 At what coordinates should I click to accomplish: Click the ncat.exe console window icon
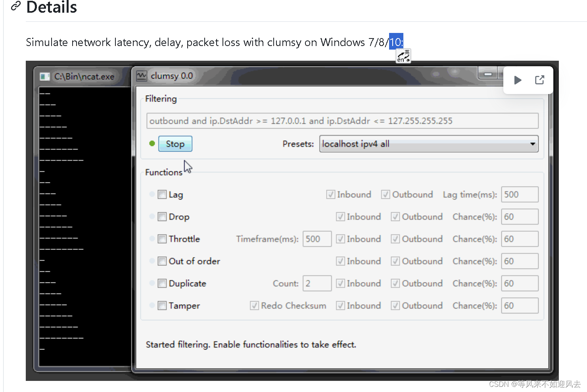click(x=45, y=77)
